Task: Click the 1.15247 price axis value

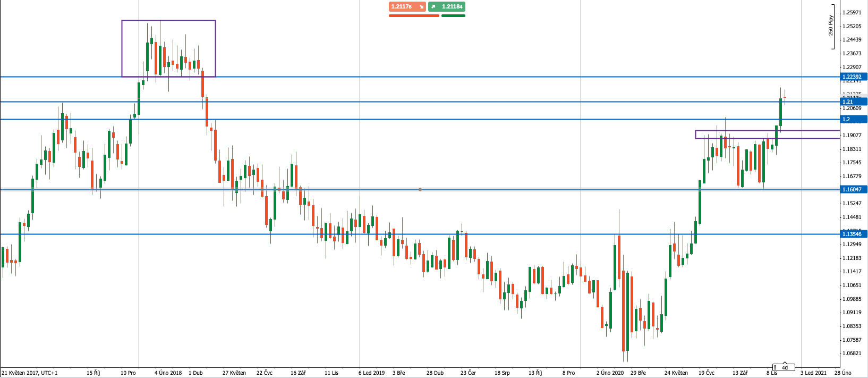Action: point(852,203)
